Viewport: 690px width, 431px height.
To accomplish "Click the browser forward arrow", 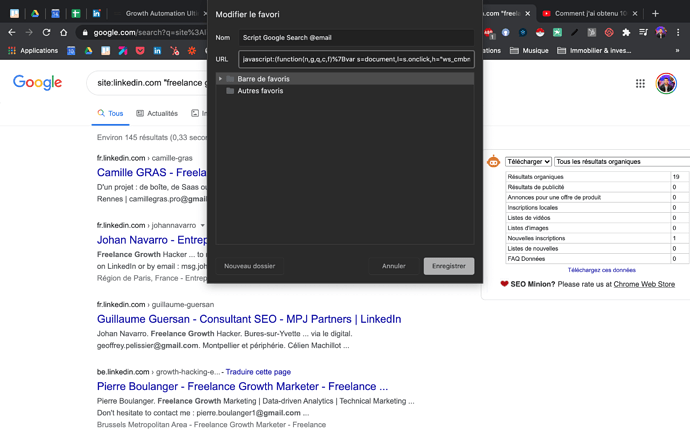I will pyautogui.click(x=29, y=32).
